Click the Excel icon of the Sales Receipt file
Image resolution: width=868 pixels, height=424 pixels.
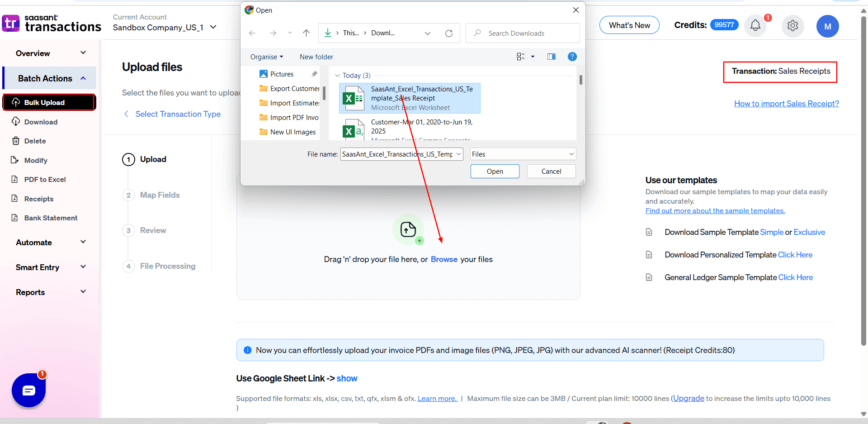coord(353,98)
